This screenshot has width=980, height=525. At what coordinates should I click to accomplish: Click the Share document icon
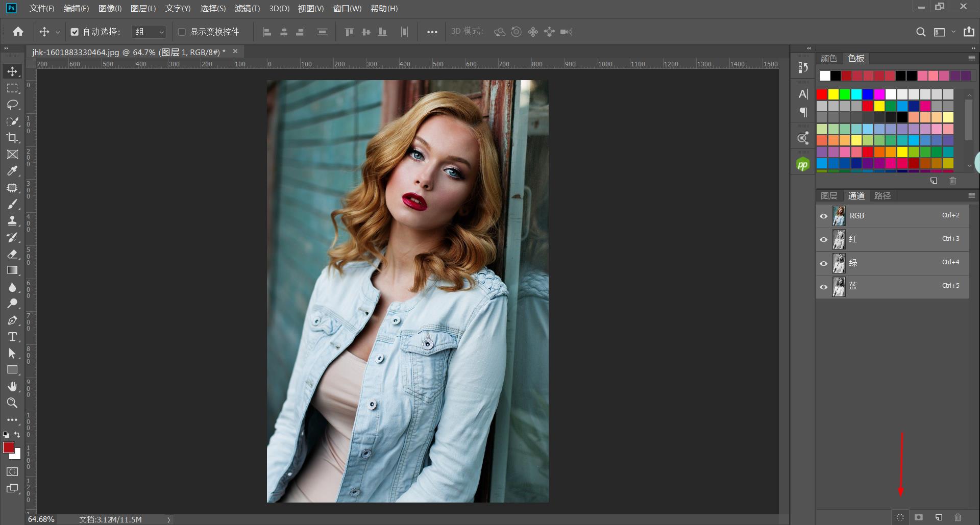969,32
